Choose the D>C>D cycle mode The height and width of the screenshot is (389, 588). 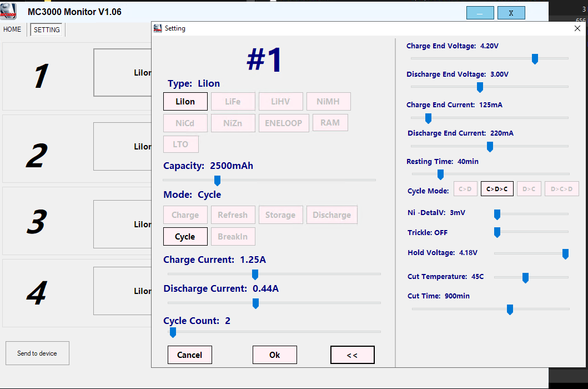pos(561,189)
